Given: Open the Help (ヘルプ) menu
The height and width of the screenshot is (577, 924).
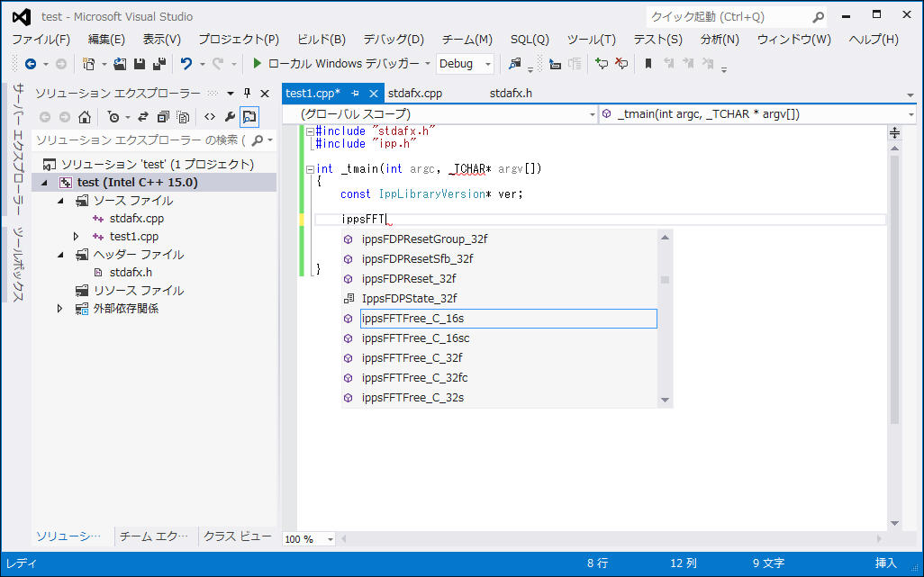Looking at the screenshot, I should [x=874, y=40].
